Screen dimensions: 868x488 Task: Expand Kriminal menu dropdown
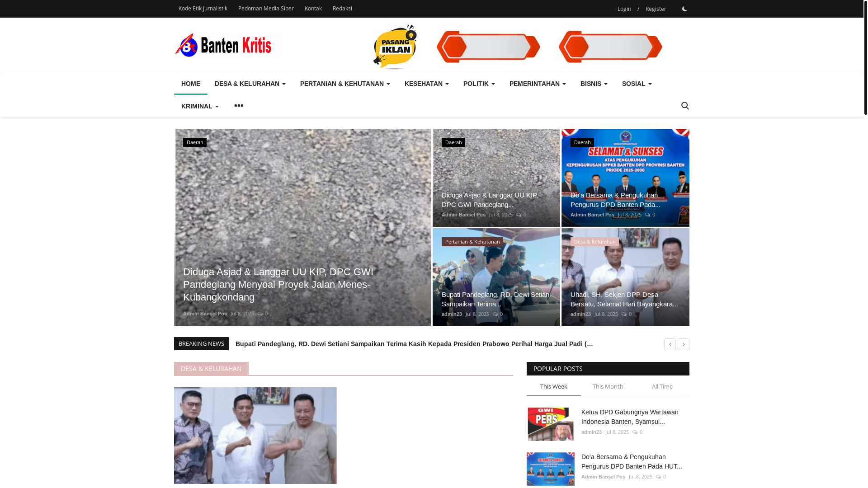200,106
